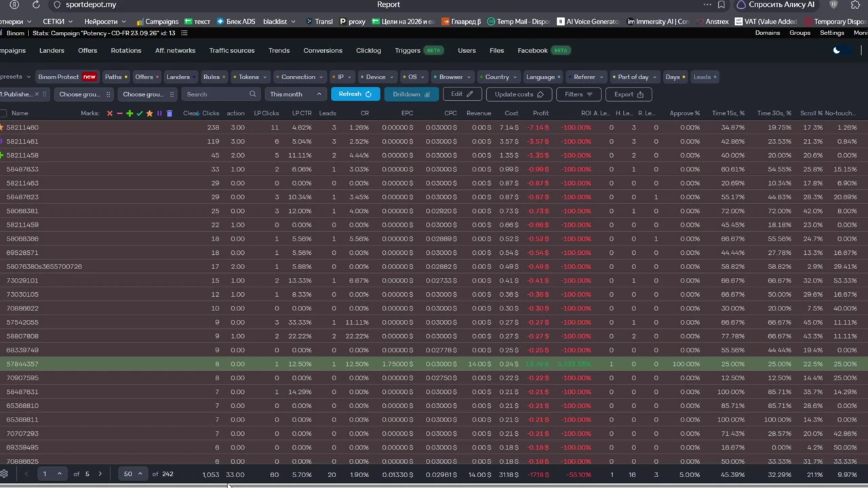Open the Settings link at top right

click(x=832, y=33)
